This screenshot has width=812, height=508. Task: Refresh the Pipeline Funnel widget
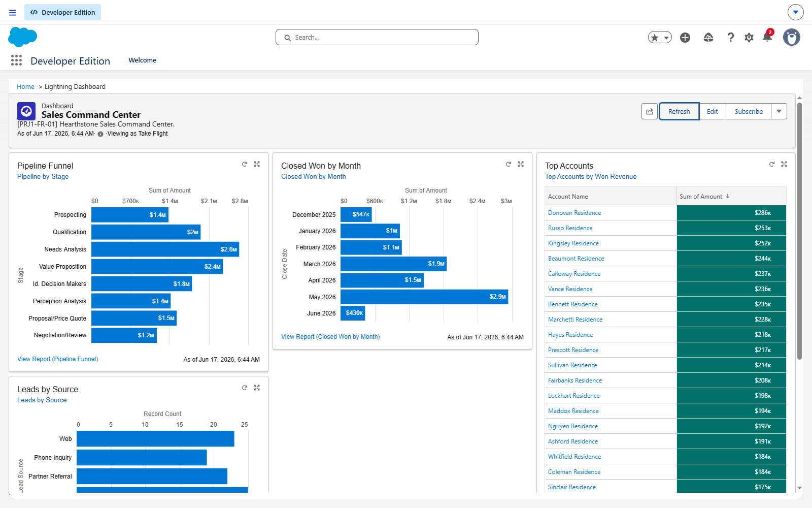pyautogui.click(x=245, y=164)
